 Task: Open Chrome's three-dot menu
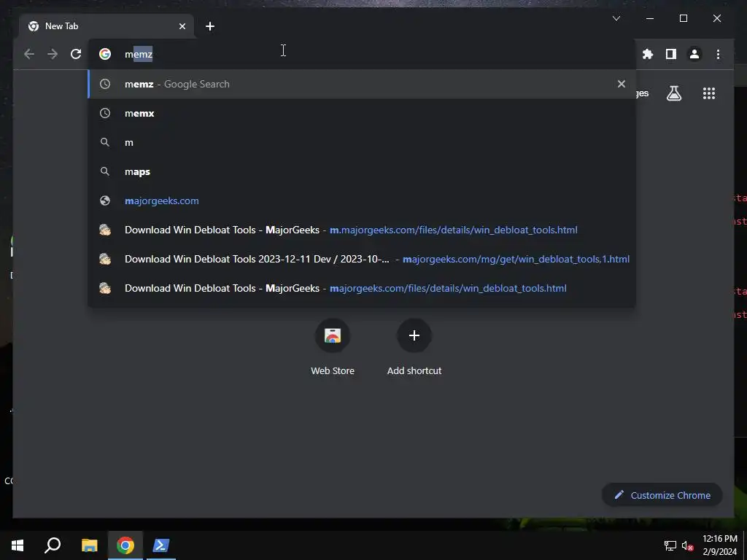point(718,54)
